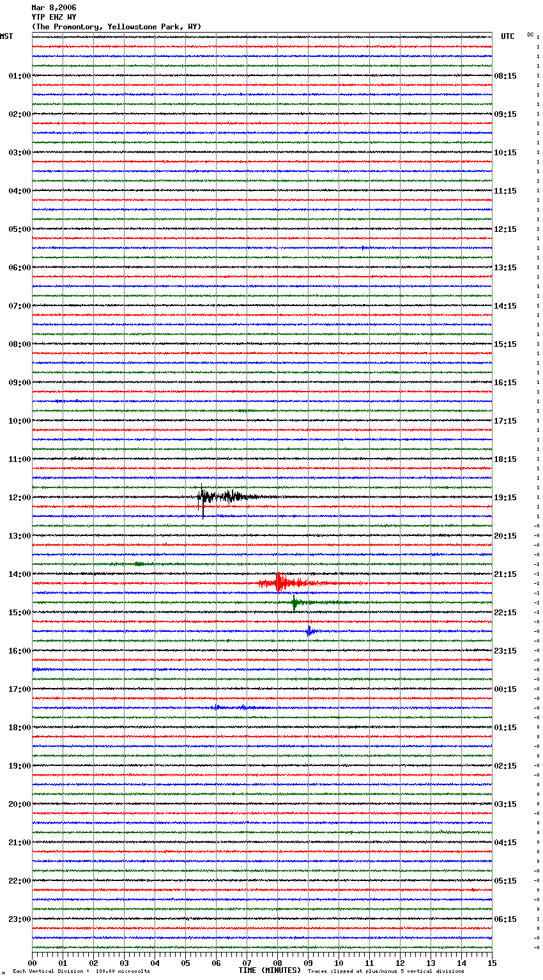
Task: Click the small blue seismic event after 15:00
Action: click(x=310, y=631)
